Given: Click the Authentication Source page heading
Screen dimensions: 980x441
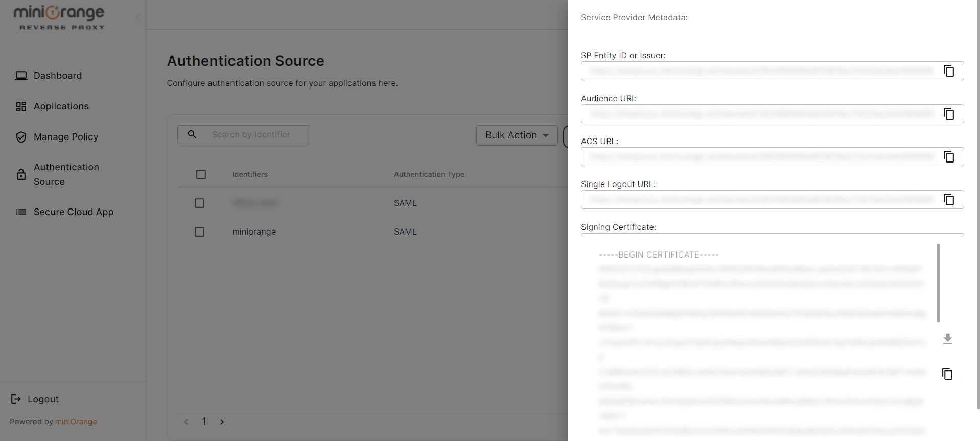Looking at the screenshot, I should [x=246, y=61].
